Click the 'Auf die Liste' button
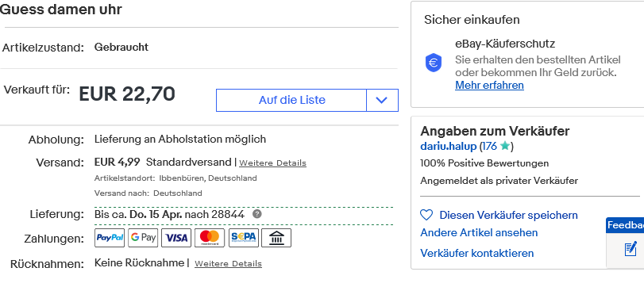The height and width of the screenshot is (287, 644). pyautogui.click(x=291, y=100)
